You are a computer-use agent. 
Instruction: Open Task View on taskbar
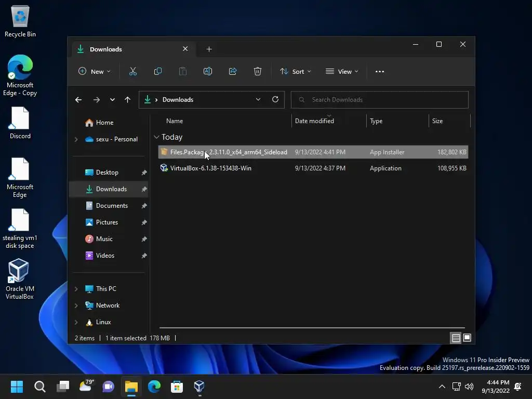click(63, 387)
